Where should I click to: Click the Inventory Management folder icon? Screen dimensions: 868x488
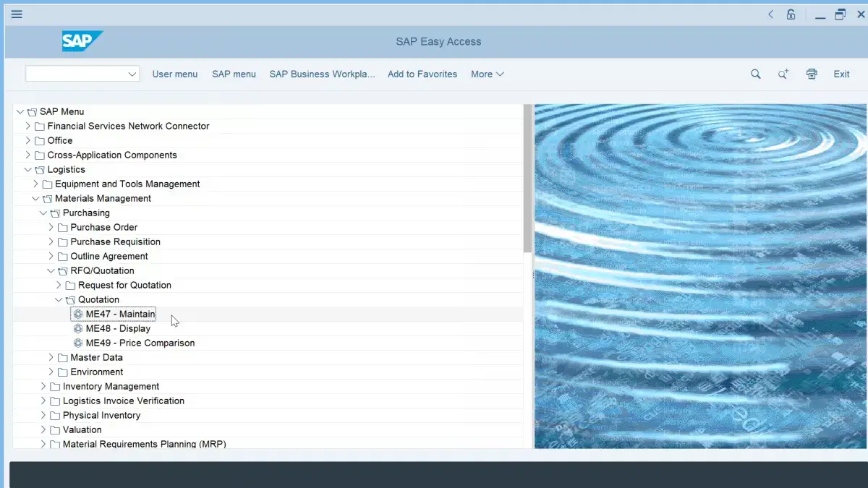coord(55,386)
